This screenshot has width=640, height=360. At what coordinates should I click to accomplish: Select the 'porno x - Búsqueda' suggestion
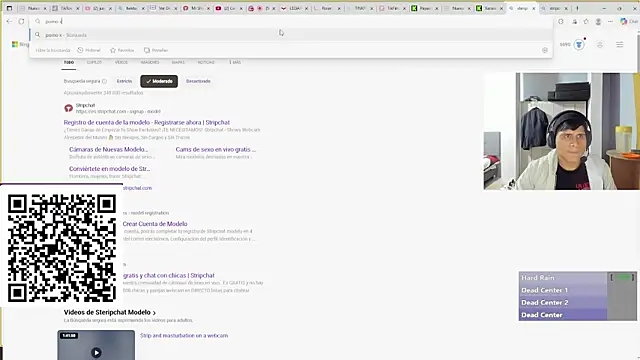[291, 35]
